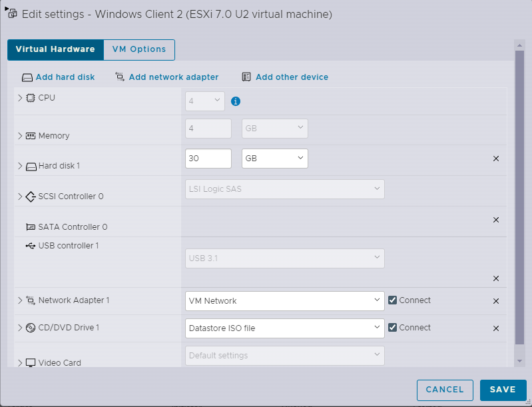Screen dimensions: 532x407
Task: Open the VM Network dropdown
Action: (285, 300)
